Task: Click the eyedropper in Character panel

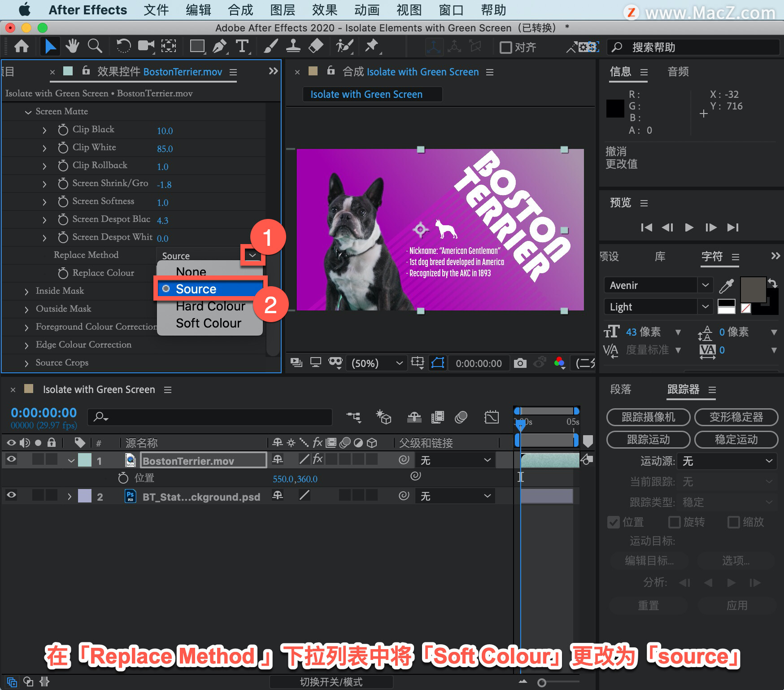Action: point(726,285)
